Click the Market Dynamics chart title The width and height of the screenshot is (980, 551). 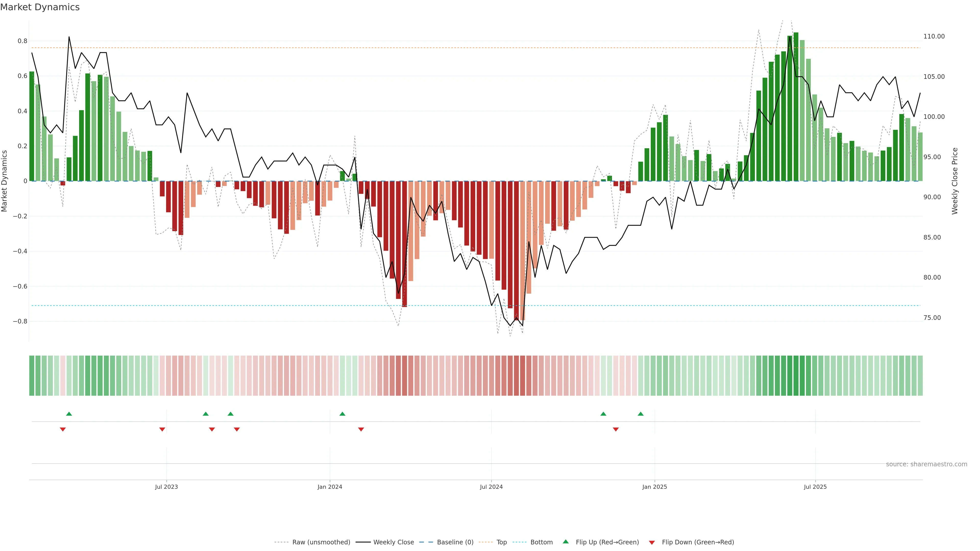pos(40,7)
